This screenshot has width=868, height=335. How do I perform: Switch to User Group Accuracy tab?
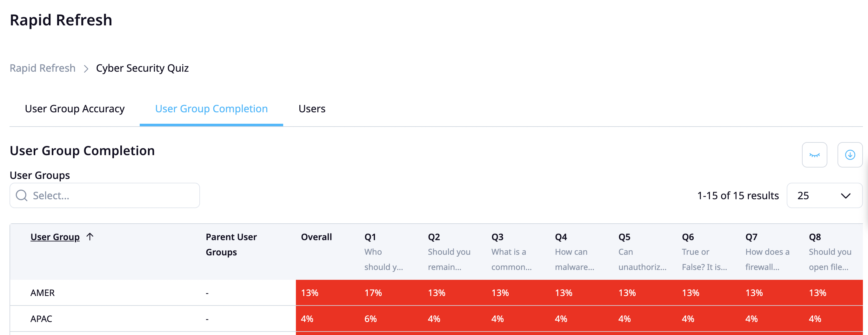pyautogui.click(x=75, y=109)
